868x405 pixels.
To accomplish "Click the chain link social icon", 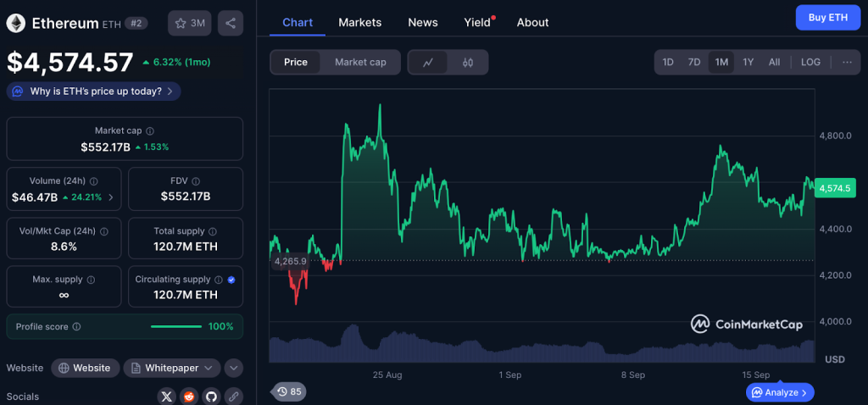I will pyautogui.click(x=232, y=396).
